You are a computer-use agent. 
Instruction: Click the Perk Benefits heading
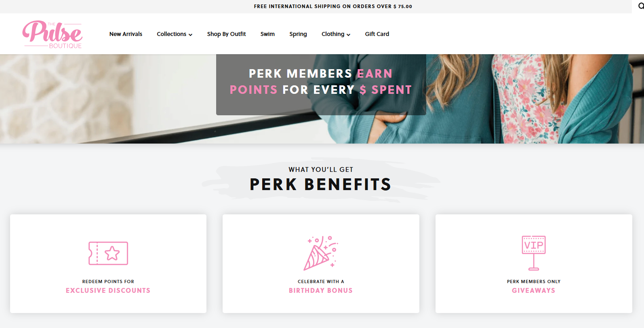pyautogui.click(x=321, y=184)
